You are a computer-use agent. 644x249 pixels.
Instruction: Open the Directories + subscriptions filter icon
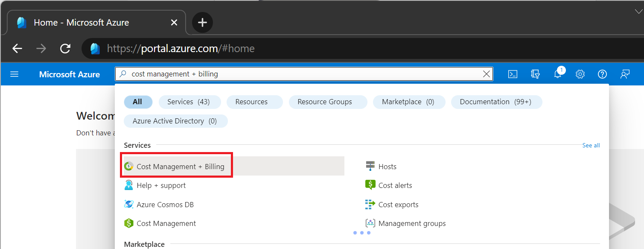(536, 74)
